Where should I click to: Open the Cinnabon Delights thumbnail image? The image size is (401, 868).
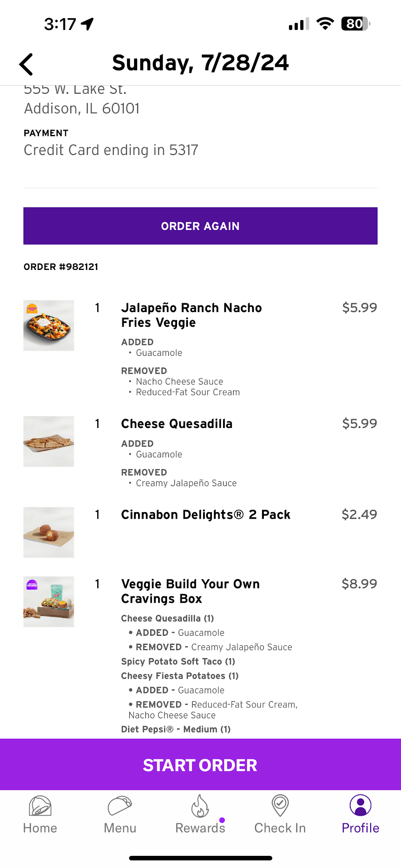coord(49,533)
